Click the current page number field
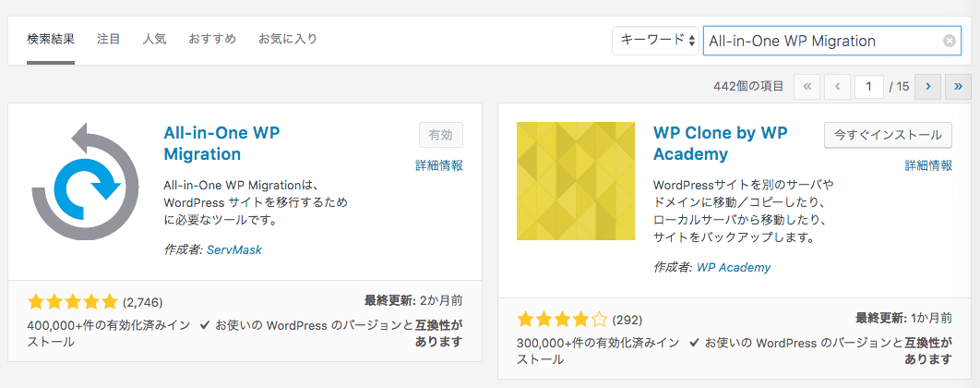 point(869,87)
